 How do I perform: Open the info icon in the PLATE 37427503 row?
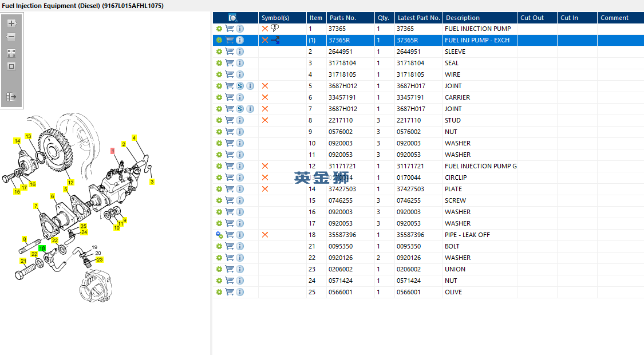pyautogui.click(x=240, y=189)
